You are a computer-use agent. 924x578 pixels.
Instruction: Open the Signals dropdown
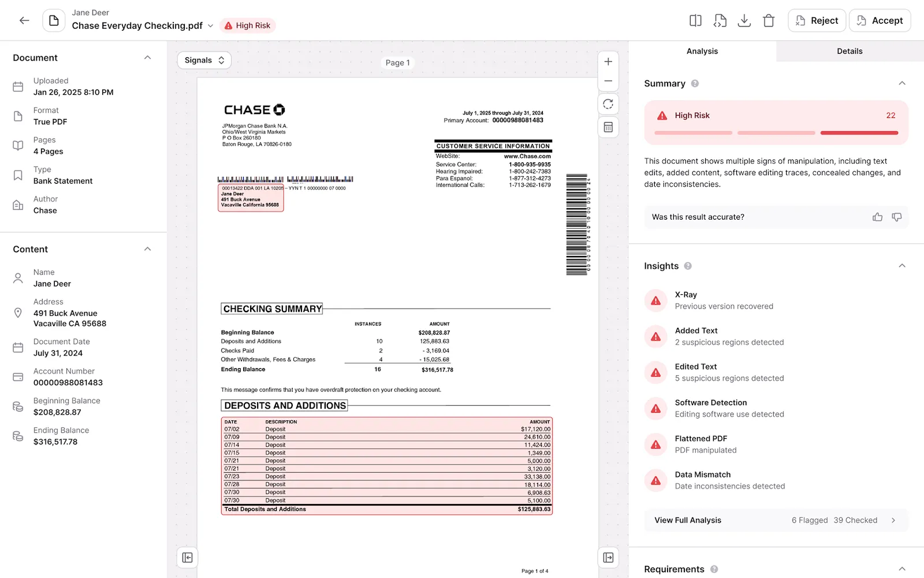[204, 60]
